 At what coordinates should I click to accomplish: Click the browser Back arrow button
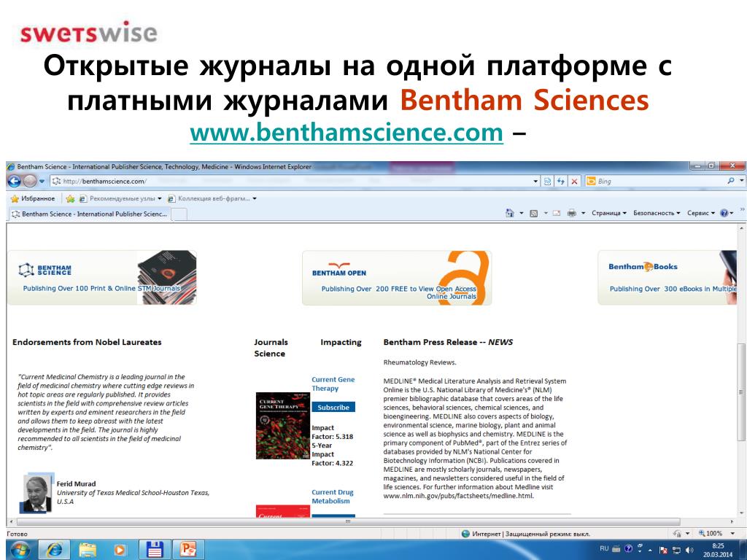tap(15, 181)
